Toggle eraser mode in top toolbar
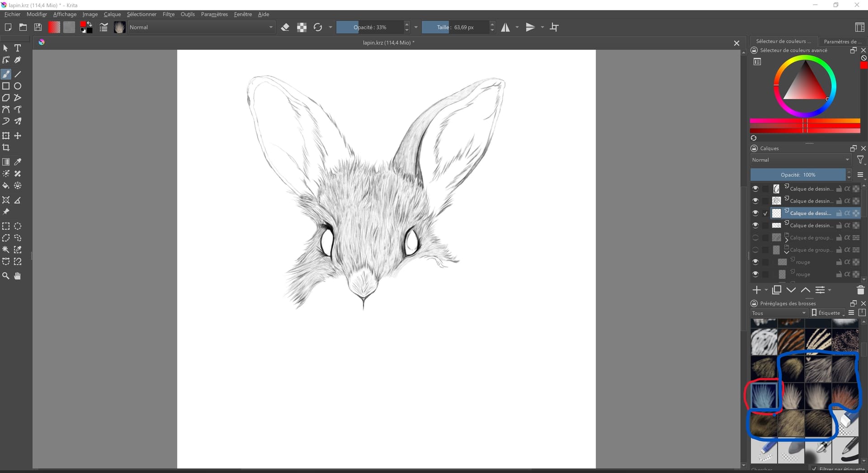The image size is (868, 473). click(285, 28)
